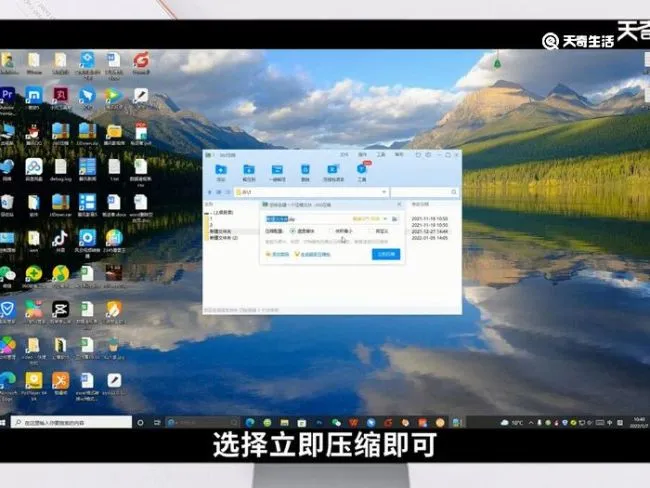Click the Windows Start button

pos(3,422)
